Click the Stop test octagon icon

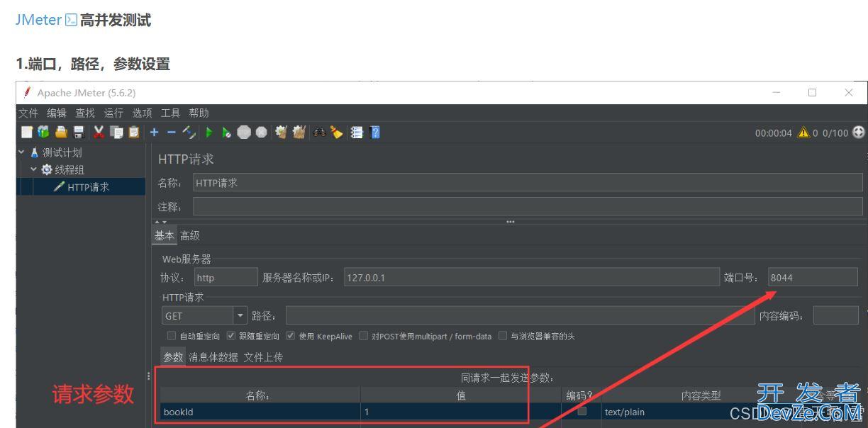click(x=244, y=133)
